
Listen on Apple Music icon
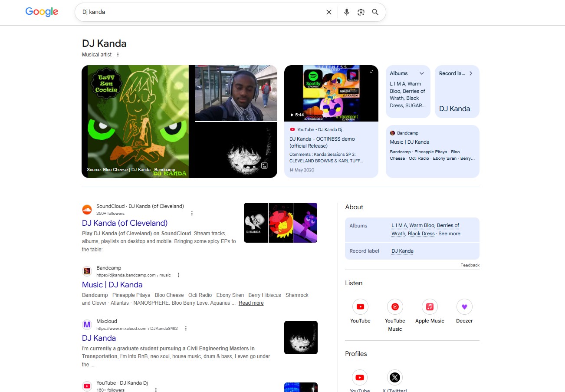[x=430, y=307]
